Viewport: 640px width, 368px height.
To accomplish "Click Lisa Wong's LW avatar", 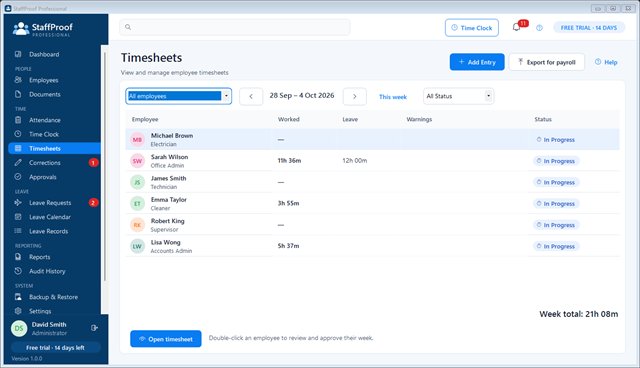I will pos(138,246).
